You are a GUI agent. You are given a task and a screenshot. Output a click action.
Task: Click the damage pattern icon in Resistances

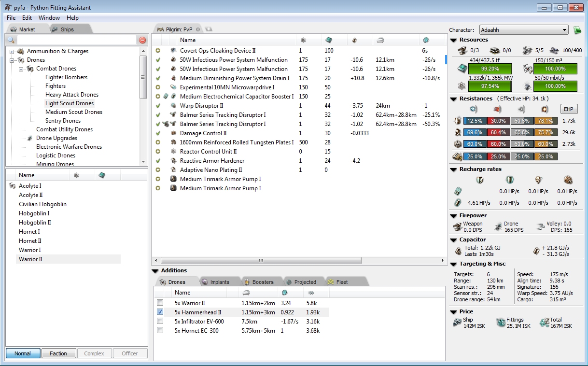(x=458, y=156)
